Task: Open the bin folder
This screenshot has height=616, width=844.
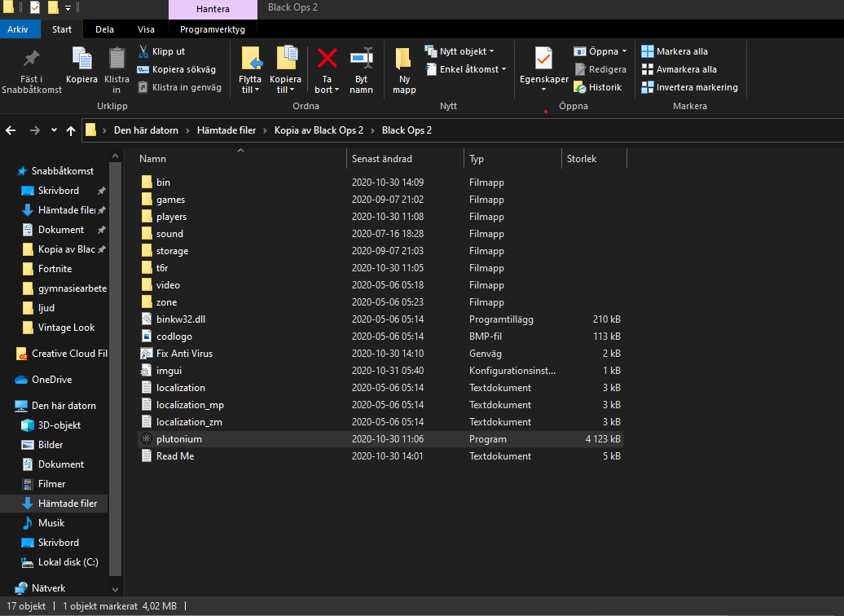Action: (x=380, y=182)
